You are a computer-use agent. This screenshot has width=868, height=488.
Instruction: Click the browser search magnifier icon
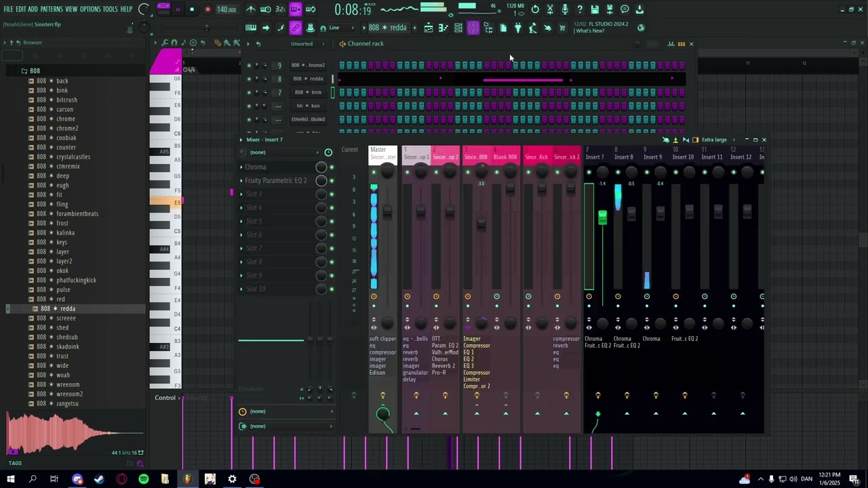coord(140,464)
